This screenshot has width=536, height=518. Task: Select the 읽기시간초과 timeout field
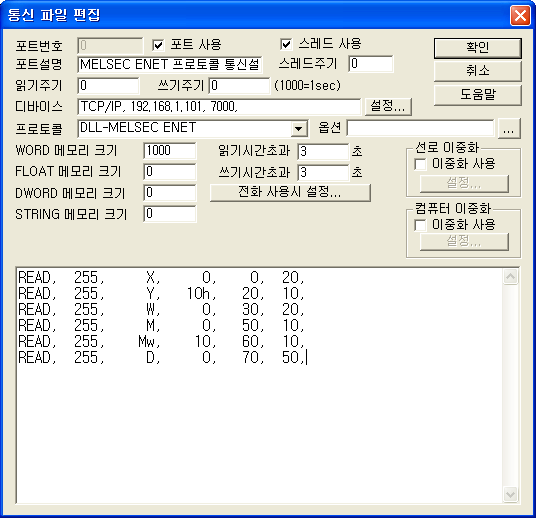click(323, 151)
